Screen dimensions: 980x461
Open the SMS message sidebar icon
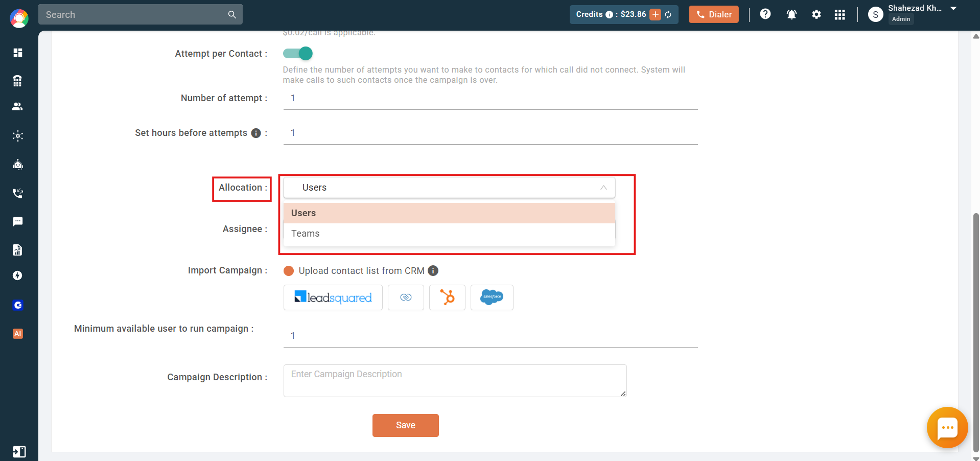(18, 221)
